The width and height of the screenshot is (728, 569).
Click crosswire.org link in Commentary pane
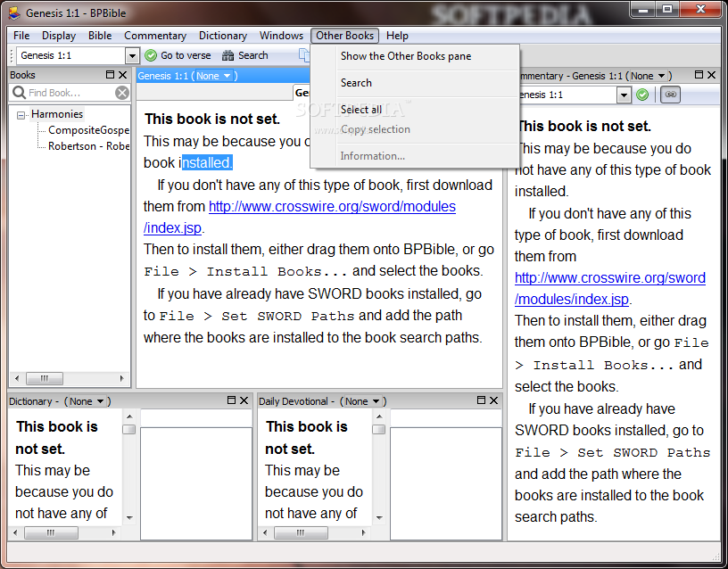coord(610,278)
